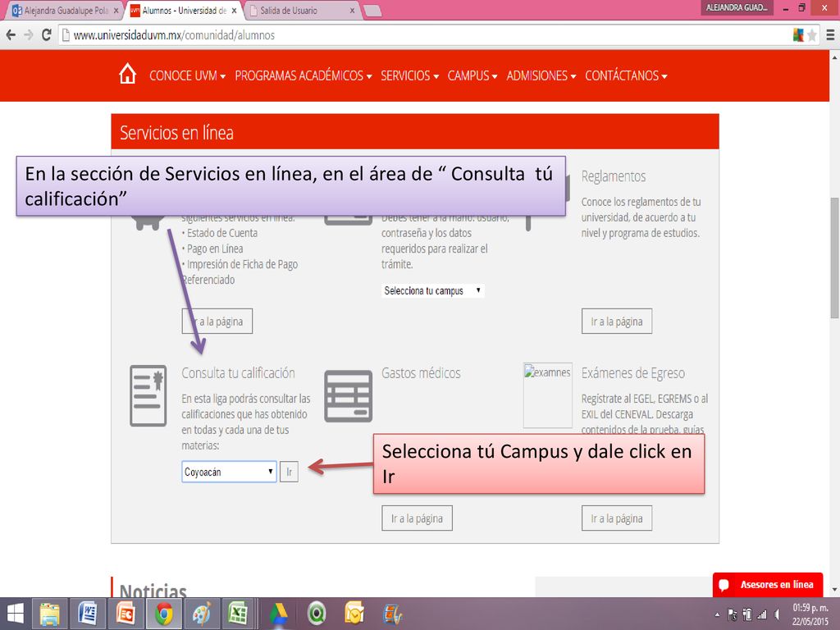Screen dimensions: 840x630
Task: Open a new browser tab
Action: [x=373, y=11]
